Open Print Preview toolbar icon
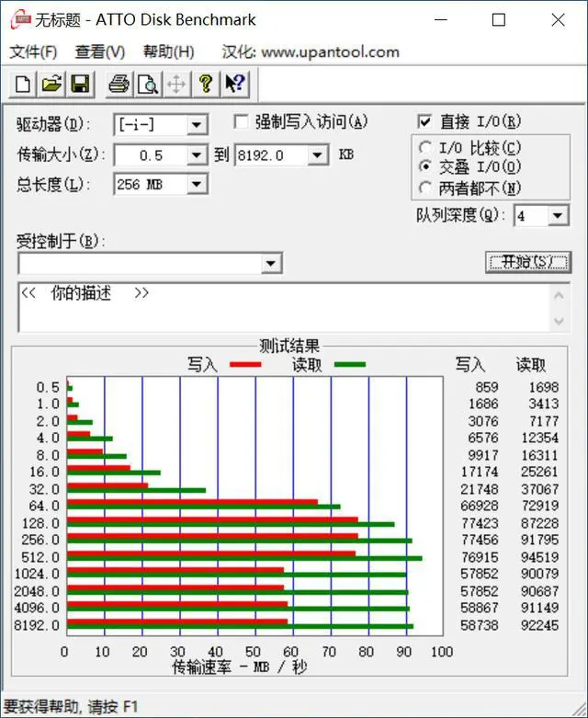Screen dimensions: 588x718 (148, 85)
